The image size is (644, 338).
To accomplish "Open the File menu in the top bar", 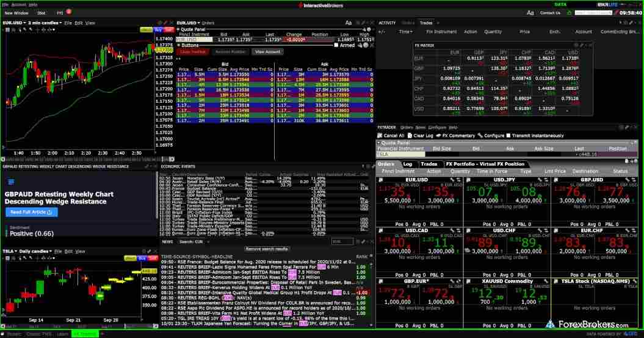I will pos(5,4).
